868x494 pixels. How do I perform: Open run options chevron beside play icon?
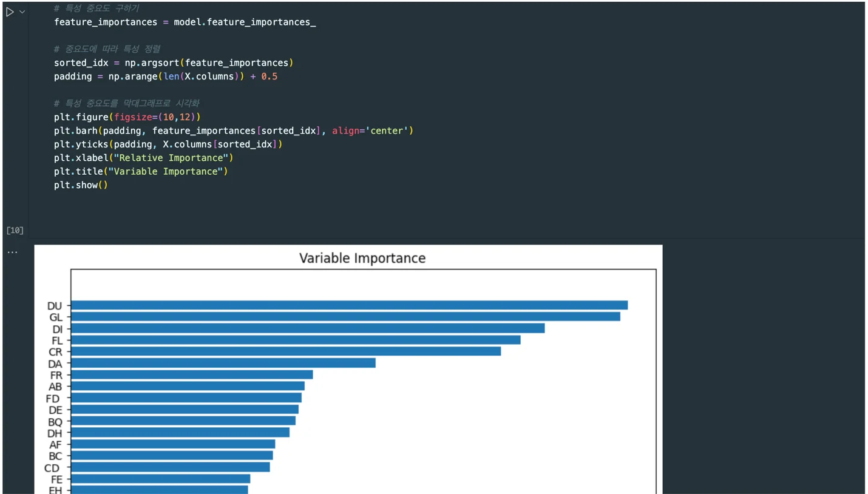[22, 12]
